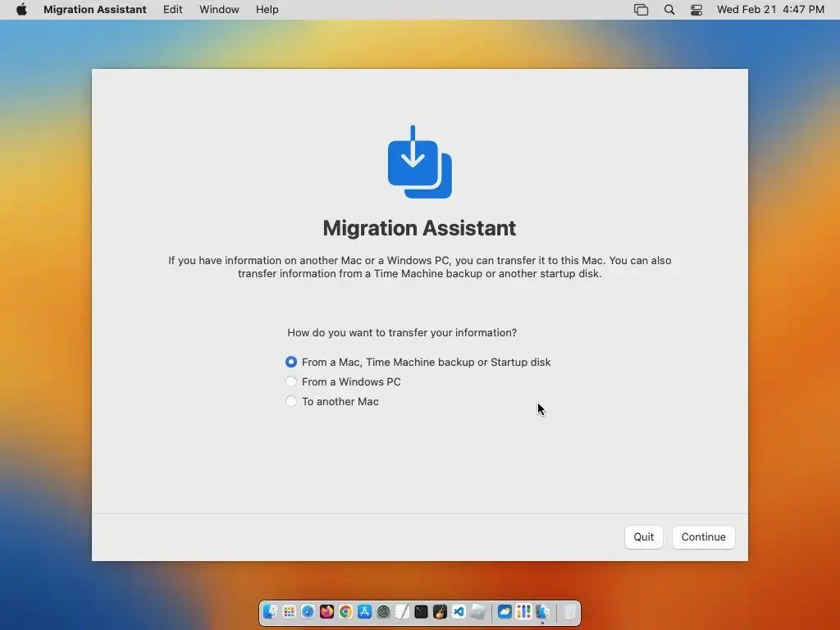Open the Weather app in the Dock
Screen dimensions: 840x630
[504, 612]
